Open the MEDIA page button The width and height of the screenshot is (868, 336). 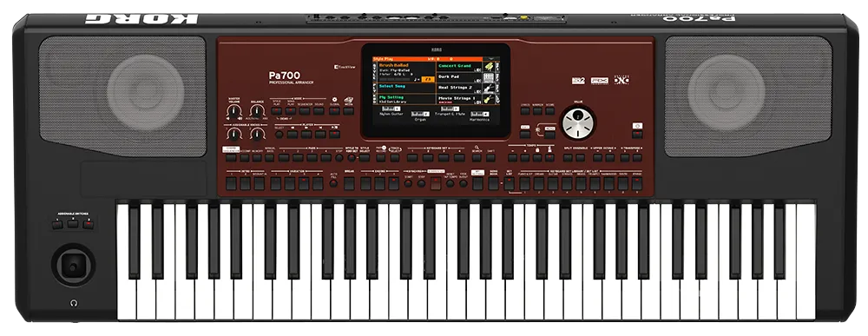click(349, 111)
